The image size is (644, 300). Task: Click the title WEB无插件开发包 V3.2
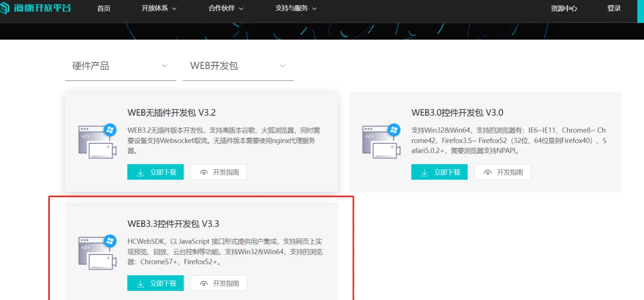click(x=171, y=113)
